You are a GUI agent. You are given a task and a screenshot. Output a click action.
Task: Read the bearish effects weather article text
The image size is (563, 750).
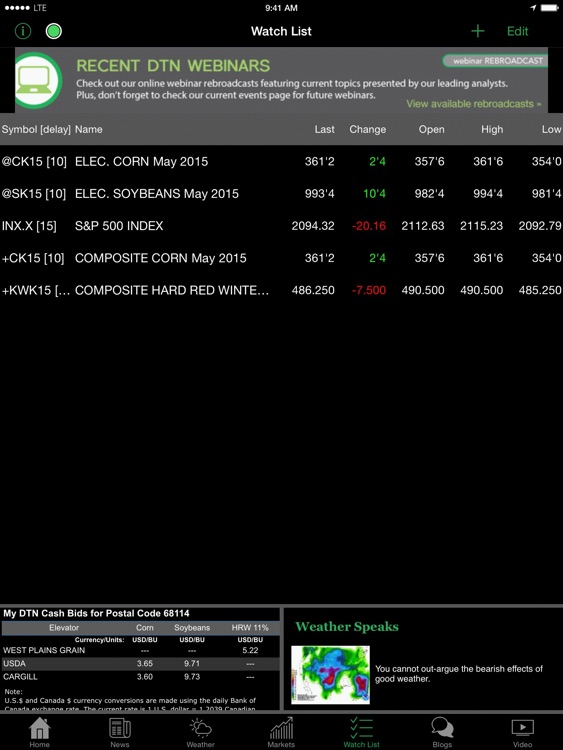click(x=459, y=673)
